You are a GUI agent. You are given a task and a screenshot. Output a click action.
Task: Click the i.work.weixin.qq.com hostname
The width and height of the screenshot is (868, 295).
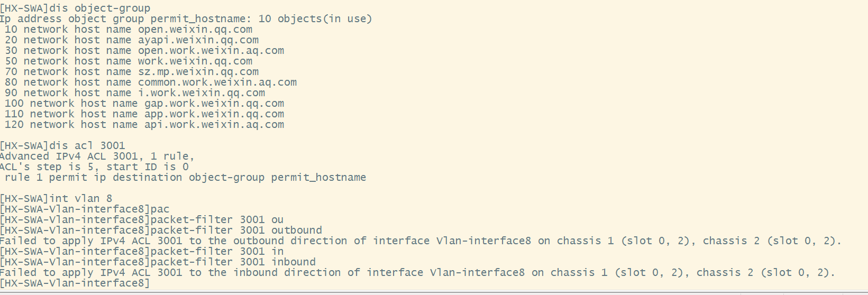[202, 93]
